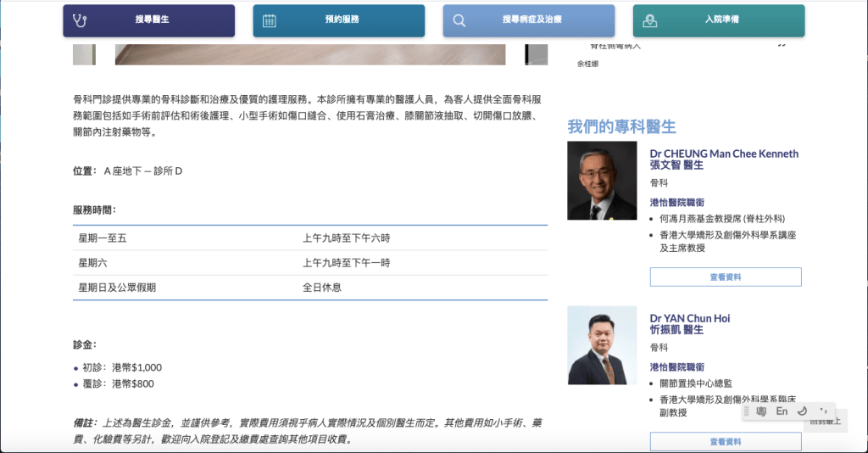This screenshot has width=868, height=453.
Task: Click the next arrow right of banner image
Action: [536, 54]
